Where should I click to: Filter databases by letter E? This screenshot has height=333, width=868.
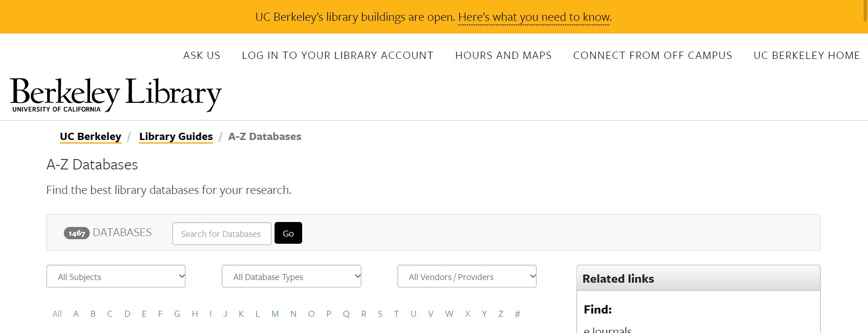[x=144, y=314]
